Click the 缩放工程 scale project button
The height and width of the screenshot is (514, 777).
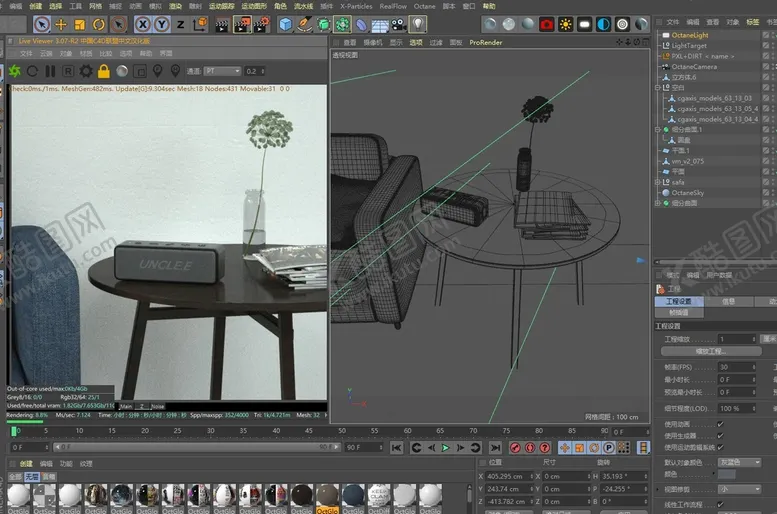click(711, 351)
